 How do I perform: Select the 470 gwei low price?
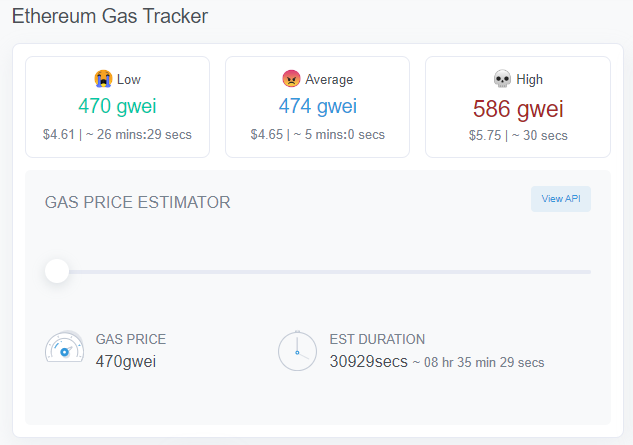pyautogui.click(x=117, y=106)
